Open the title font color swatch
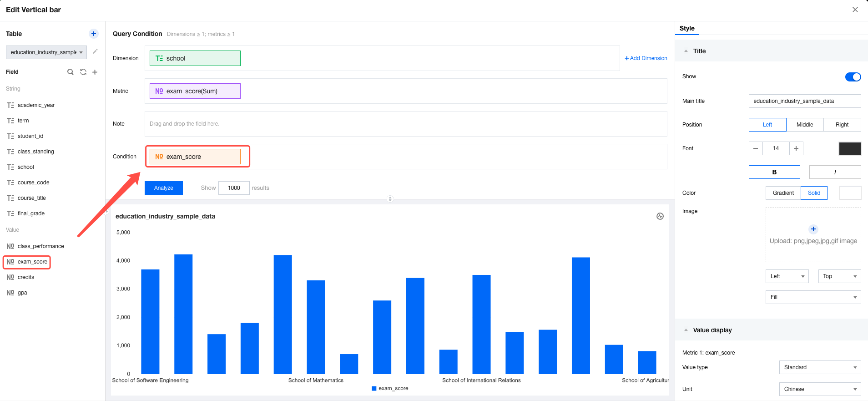 click(x=850, y=148)
